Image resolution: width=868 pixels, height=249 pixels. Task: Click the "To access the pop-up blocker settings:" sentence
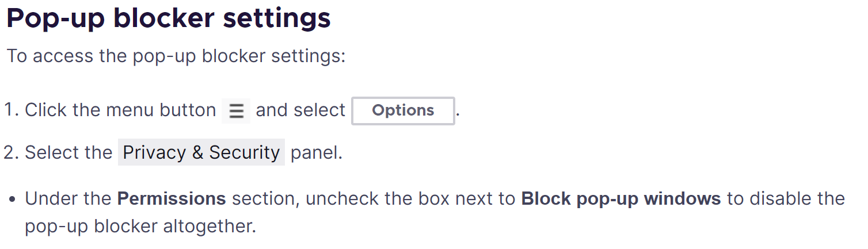[176, 57]
